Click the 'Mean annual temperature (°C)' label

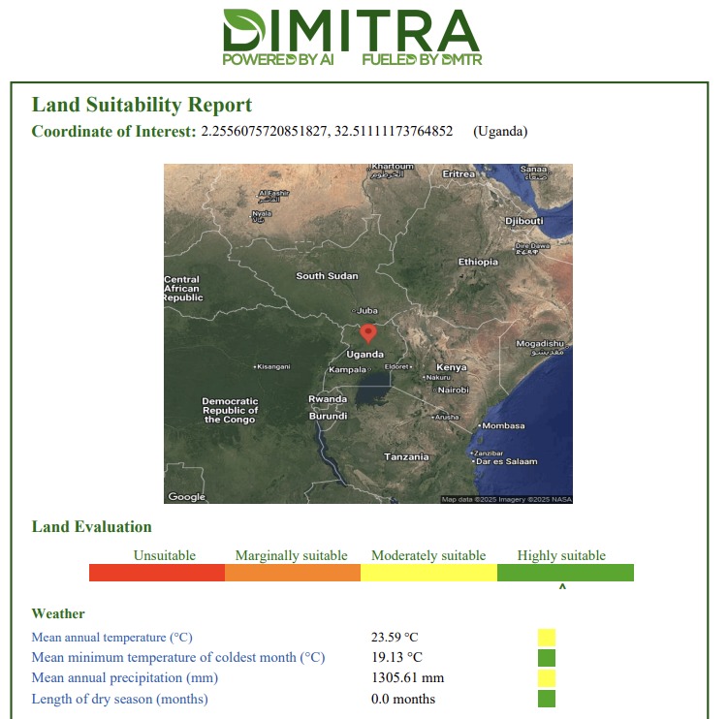(111, 638)
